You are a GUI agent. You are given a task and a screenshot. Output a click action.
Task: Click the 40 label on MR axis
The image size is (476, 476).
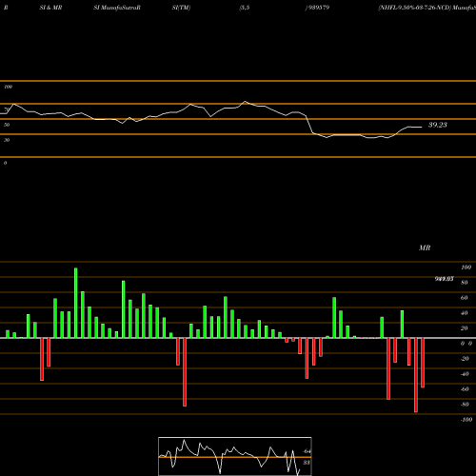click(x=465, y=313)
